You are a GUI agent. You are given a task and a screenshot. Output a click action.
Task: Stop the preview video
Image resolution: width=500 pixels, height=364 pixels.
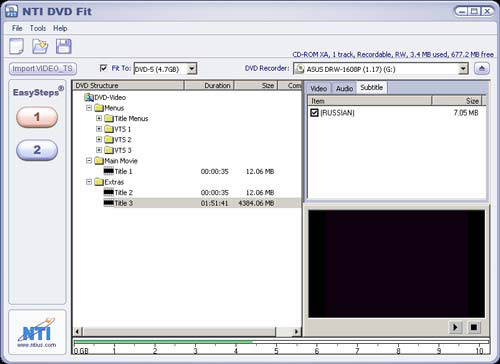pos(474,327)
